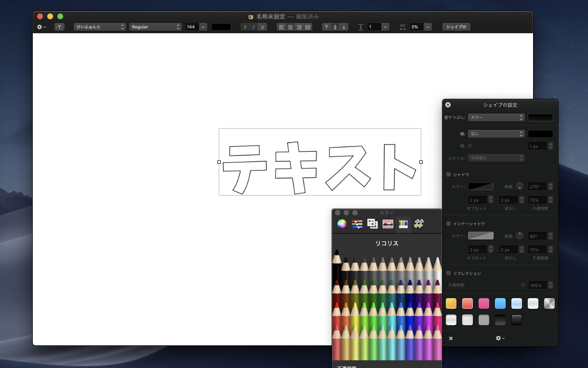This screenshot has height=368, width=588.
Task: Click the font size 144 field
Action: (192, 27)
